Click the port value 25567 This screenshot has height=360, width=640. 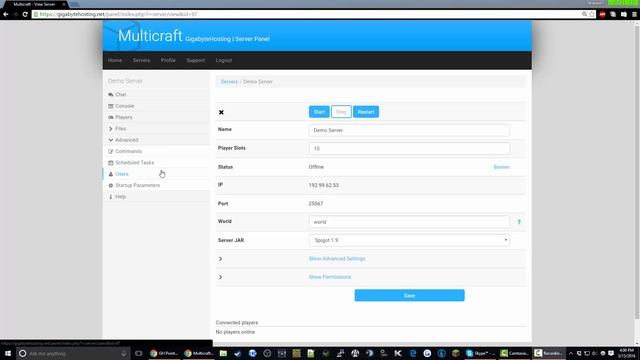pos(316,204)
